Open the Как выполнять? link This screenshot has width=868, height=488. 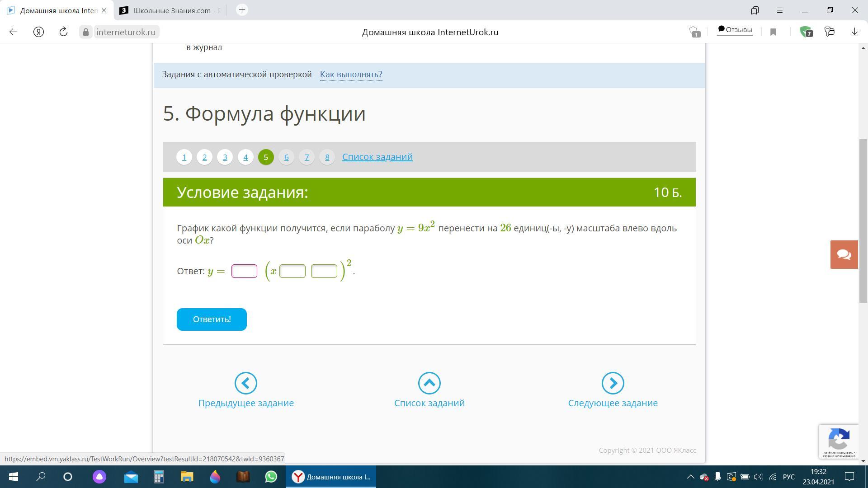click(x=351, y=74)
